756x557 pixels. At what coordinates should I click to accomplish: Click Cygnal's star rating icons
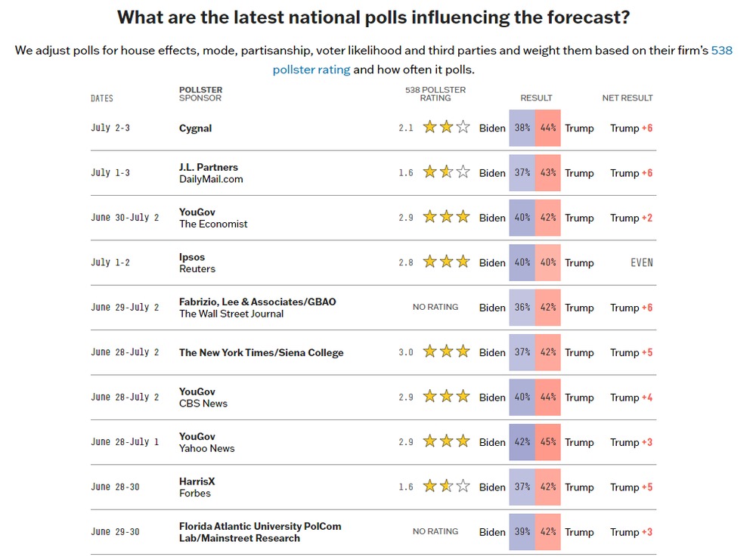click(447, 127)
